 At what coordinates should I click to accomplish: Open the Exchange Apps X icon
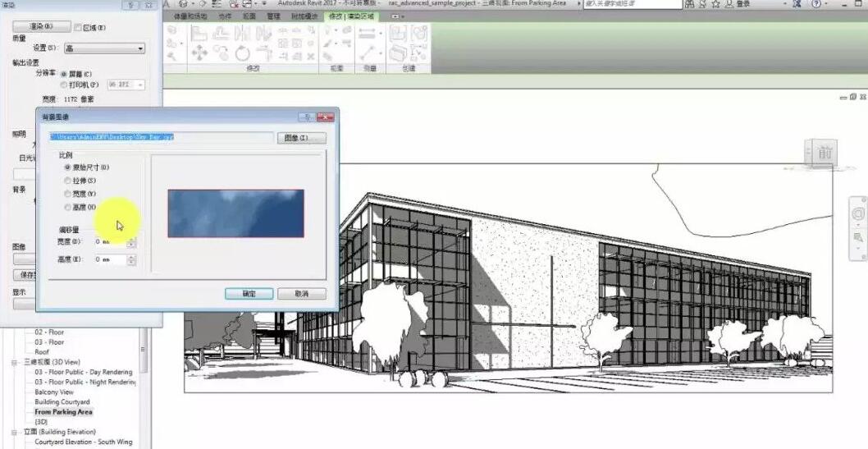coord(796,4)
